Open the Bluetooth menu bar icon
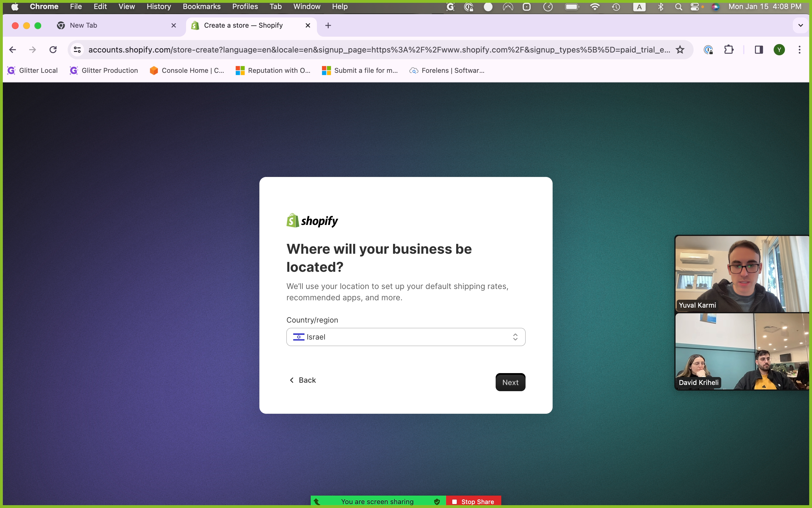This screenshot has width=812, height=508. tap(661, 7)
